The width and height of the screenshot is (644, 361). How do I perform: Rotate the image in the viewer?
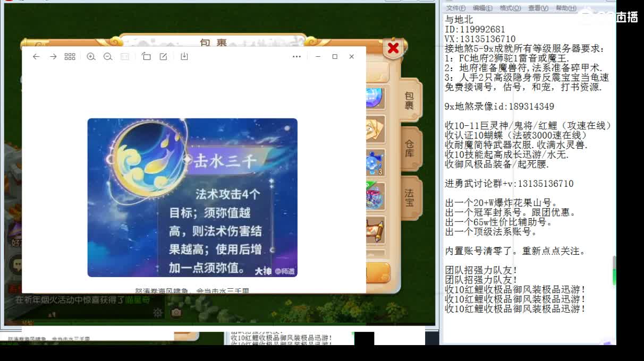point(146,56)
